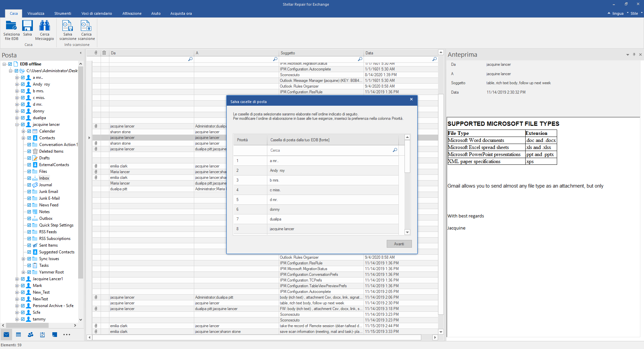Click Journal folder icon
644x349 pixels.
coord(35,185)
